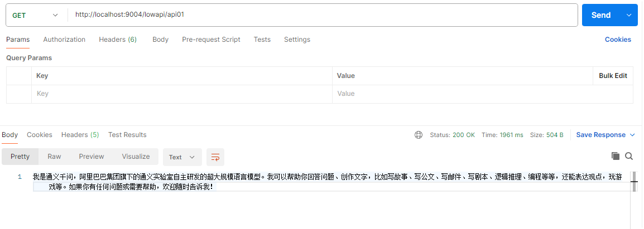Click the Save Response link

click(601, 135)
